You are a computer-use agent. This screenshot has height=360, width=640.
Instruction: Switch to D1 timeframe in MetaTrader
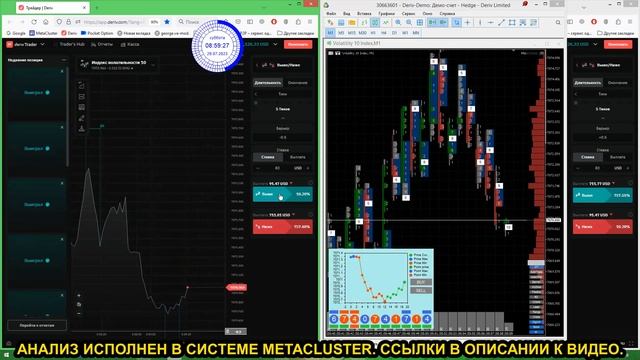click(394, 33)
